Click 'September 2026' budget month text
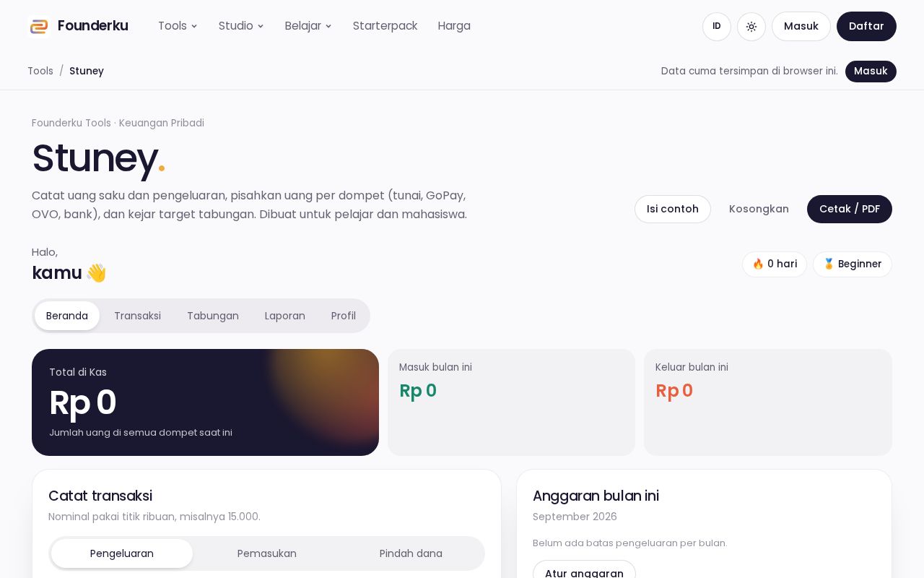Screen dimensions: 924x578 click(x=575, y=517)
